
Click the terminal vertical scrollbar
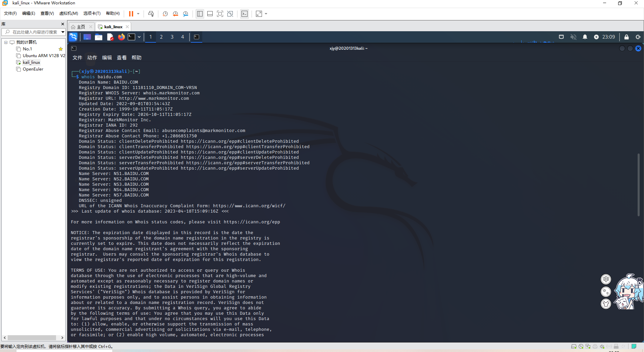(x=638, y=185)
